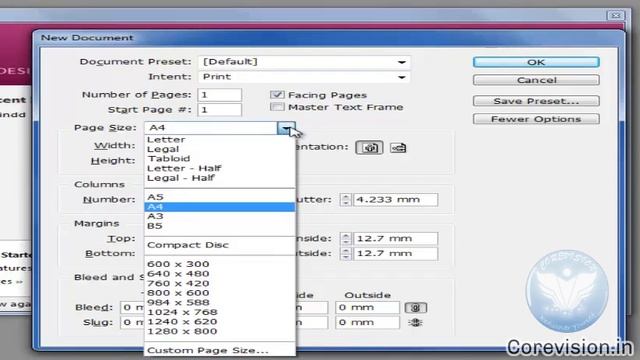This screenshot has width=640, height=360.
Task: Click the Inside margin field
Action: tap(395, 238)
